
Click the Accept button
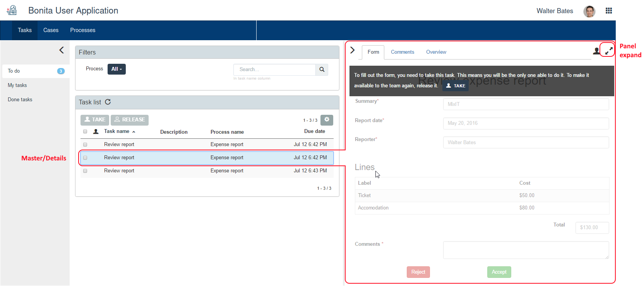pyautogui.click(x=499, y=272)
